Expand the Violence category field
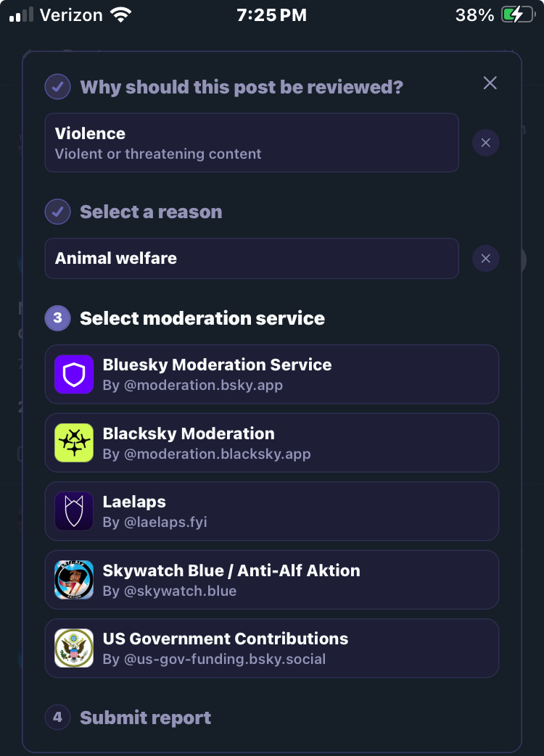The image size is (544, 756). pos(251,143)
